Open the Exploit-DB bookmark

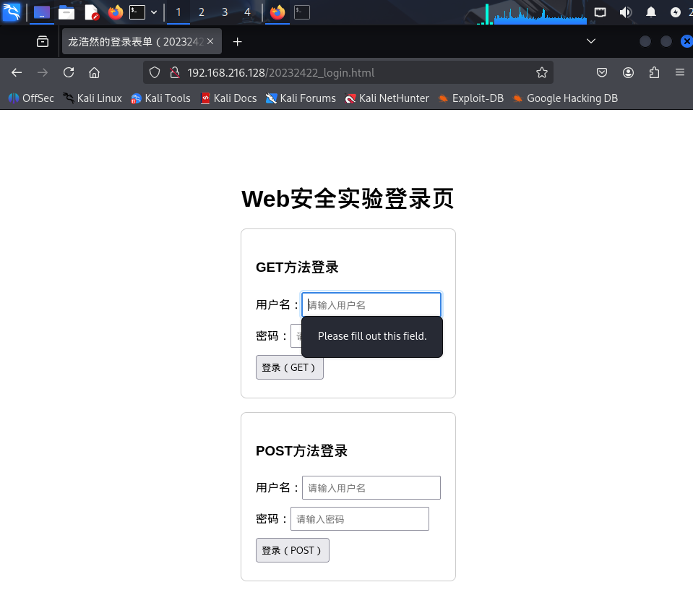[x=470, y=98]
